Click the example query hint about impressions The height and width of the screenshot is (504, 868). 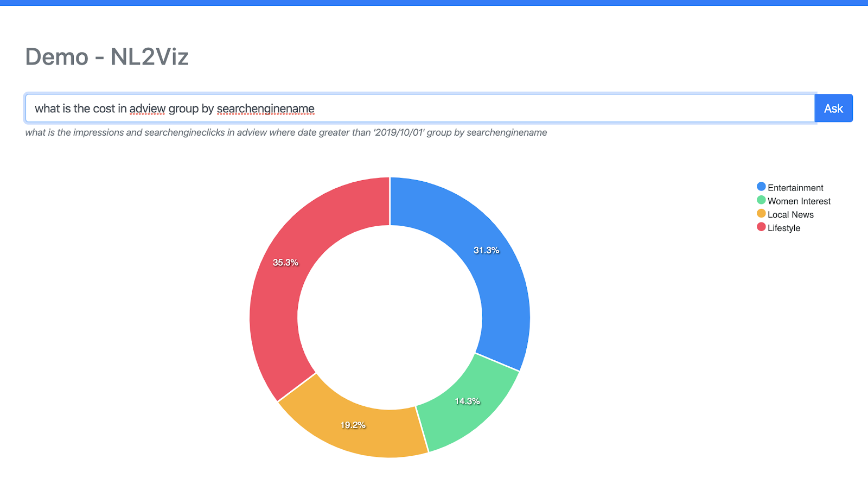(286, 132)
